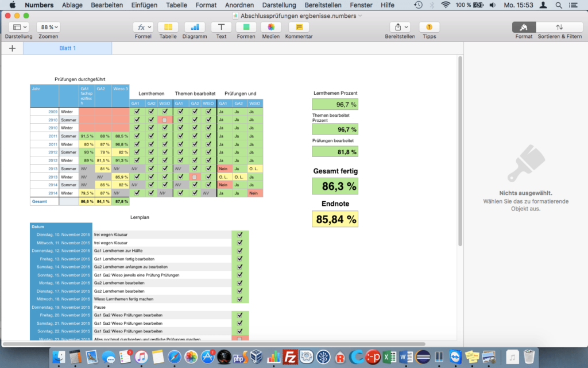Select the Prüfungen bearbeitet 81,8 % cell
Viewport: 588px width, 368px height.
[x=335, y=152]
